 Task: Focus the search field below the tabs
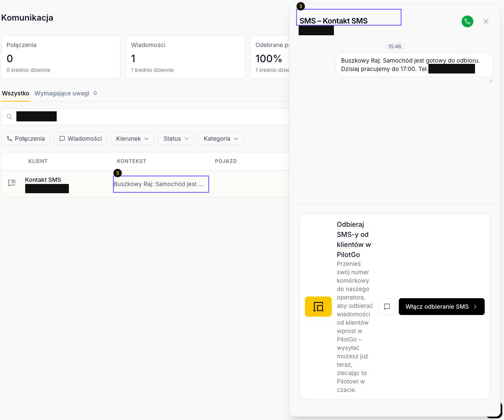[x=145, y=117]
